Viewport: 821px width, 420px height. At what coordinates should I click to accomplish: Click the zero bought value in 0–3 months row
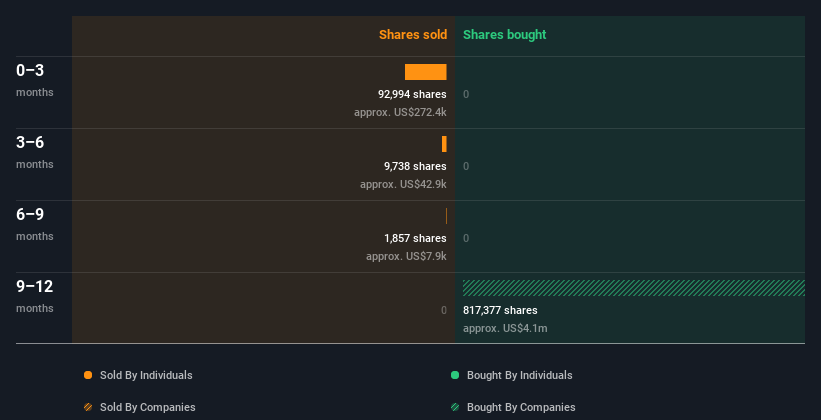466,94
